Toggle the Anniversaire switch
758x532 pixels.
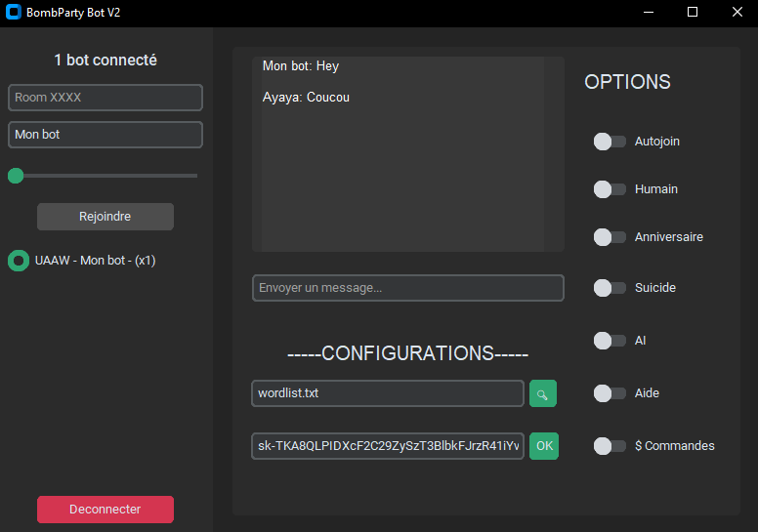(x=610, y=237)
